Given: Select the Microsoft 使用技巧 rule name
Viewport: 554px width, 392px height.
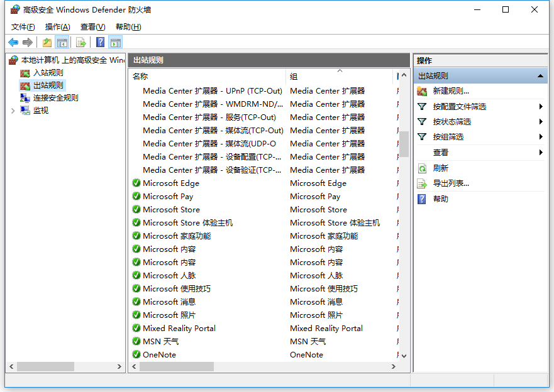Looking at the screenshot, I should coord(177,288).
